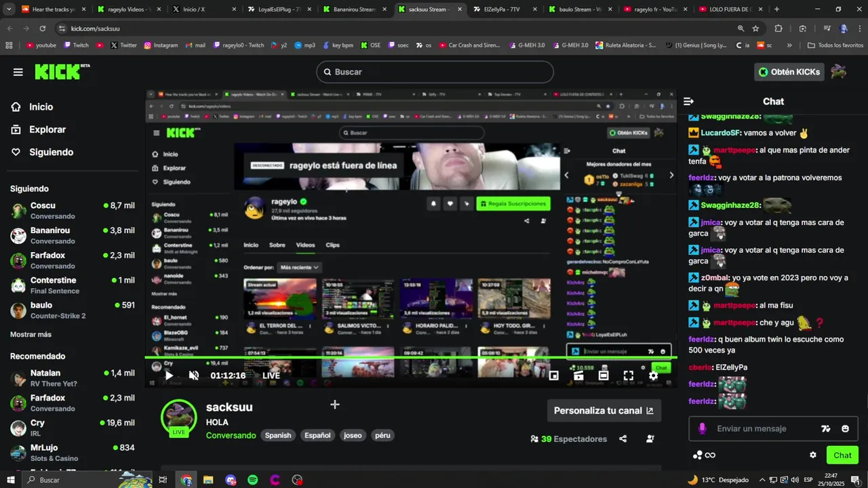This screenshot has width=868, height=488.
Task: Toggle theater mode on video player
Action: 604,375
